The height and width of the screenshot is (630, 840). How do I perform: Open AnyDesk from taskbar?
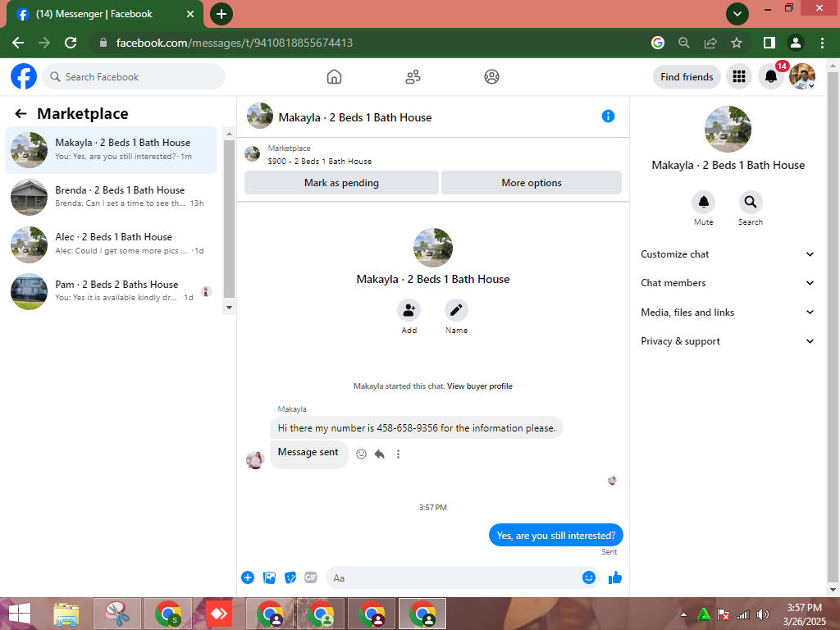pos(218,614)
